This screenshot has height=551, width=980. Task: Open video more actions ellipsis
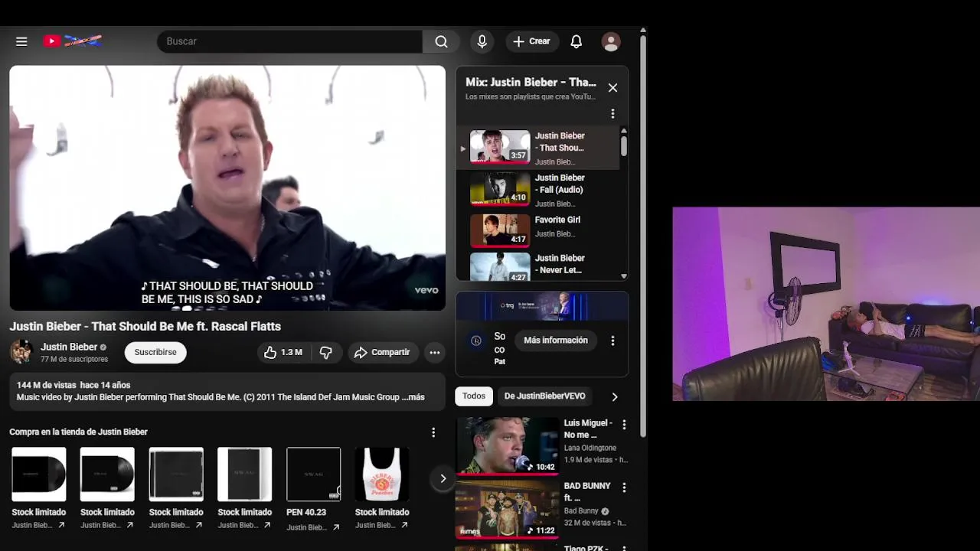coord(434,352)
